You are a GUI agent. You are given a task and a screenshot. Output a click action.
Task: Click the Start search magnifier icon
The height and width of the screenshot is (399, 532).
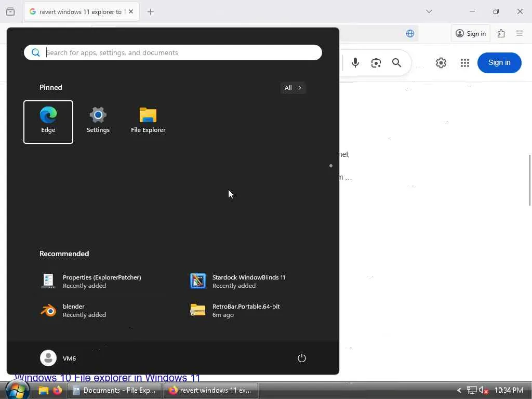coord(35,52)
